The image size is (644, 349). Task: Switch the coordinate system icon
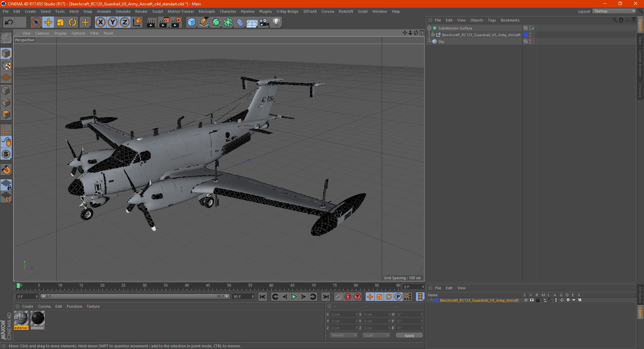click(137, 22)
